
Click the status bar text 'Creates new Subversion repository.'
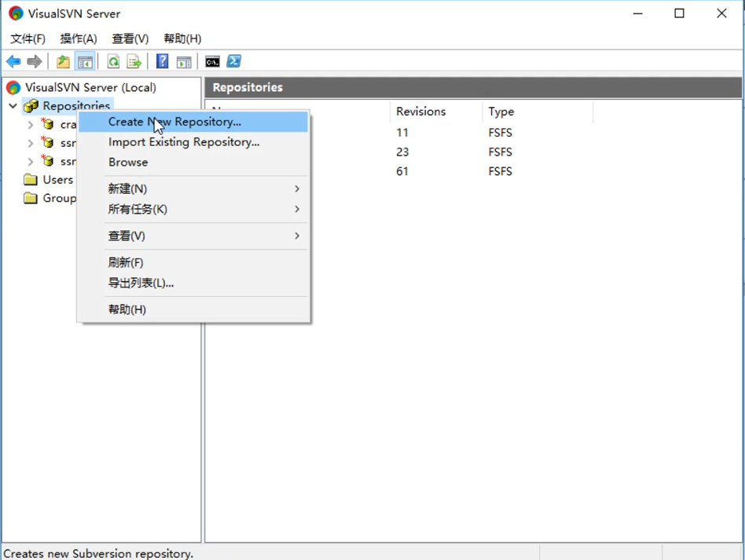point(98,554)
